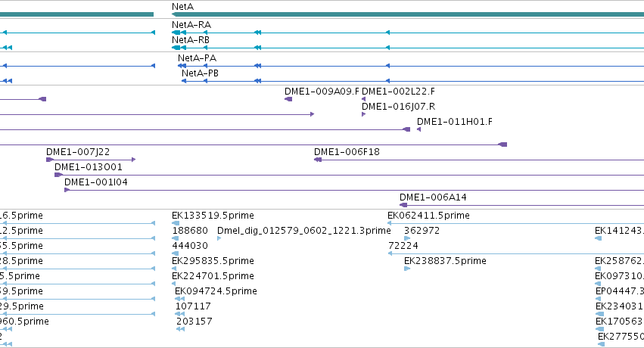Select the EK062411.5prime EST label
Screen dimensions: 644x348
(x=428, y=216)
